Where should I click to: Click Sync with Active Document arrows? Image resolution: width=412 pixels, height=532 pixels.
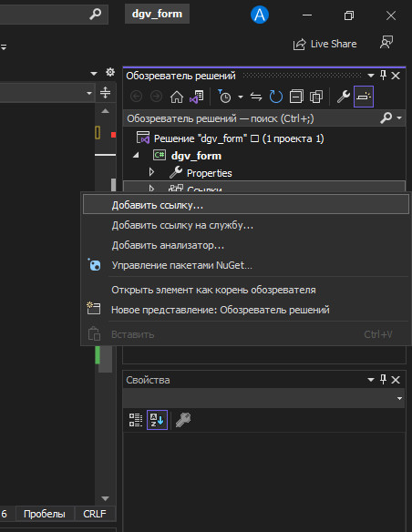click(x=256, y=97)
